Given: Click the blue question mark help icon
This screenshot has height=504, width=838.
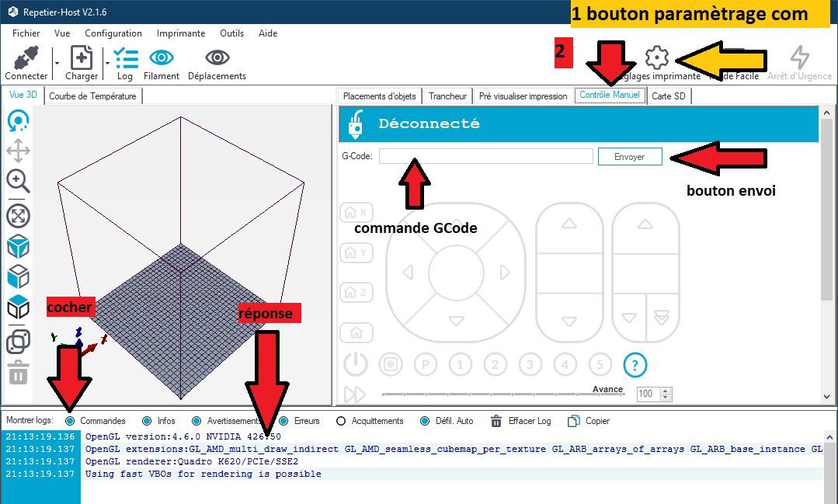Looking at the screenshot, I should 635,366.
